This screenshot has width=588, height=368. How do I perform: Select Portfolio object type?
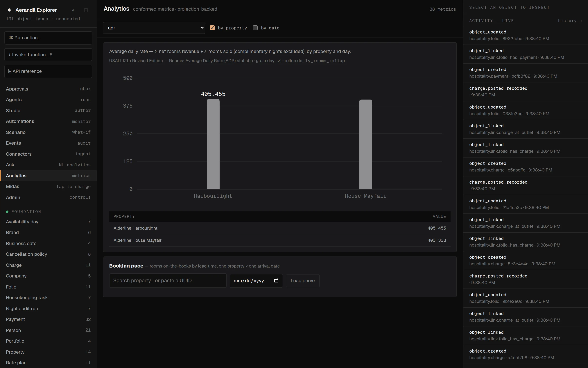[48, 341]
